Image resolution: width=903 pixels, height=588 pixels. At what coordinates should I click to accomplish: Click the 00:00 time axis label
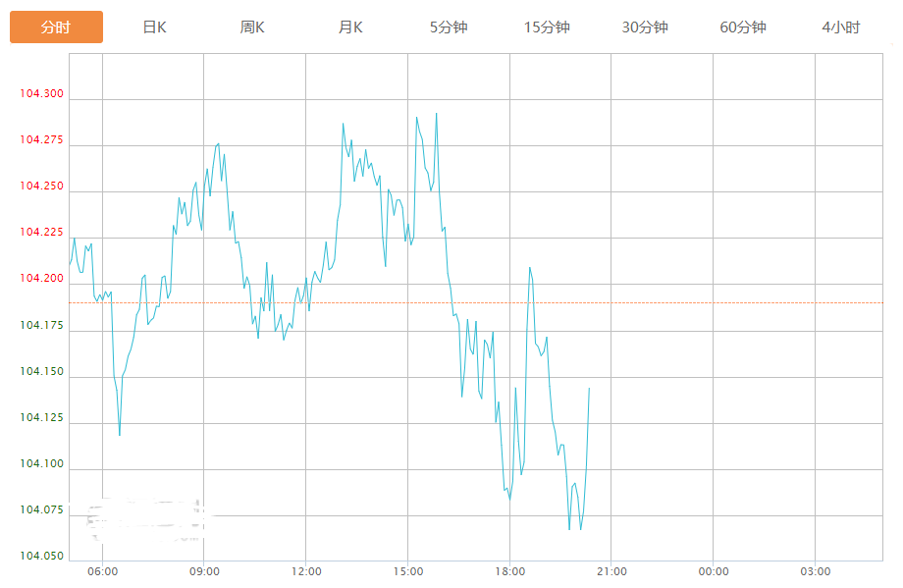[714, 571]
